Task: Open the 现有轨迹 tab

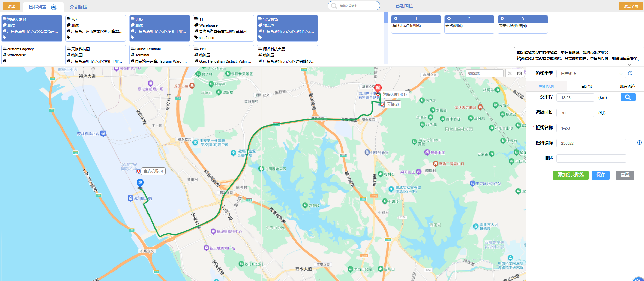Action: pos(627,86)
